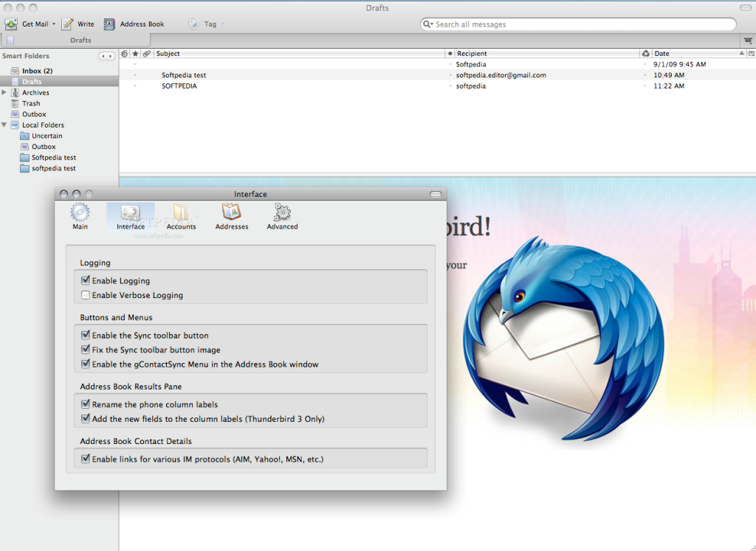Click the Interface dialog toolbar toggle pill
This screenshot has height=551, width=756.
point(436,194)
